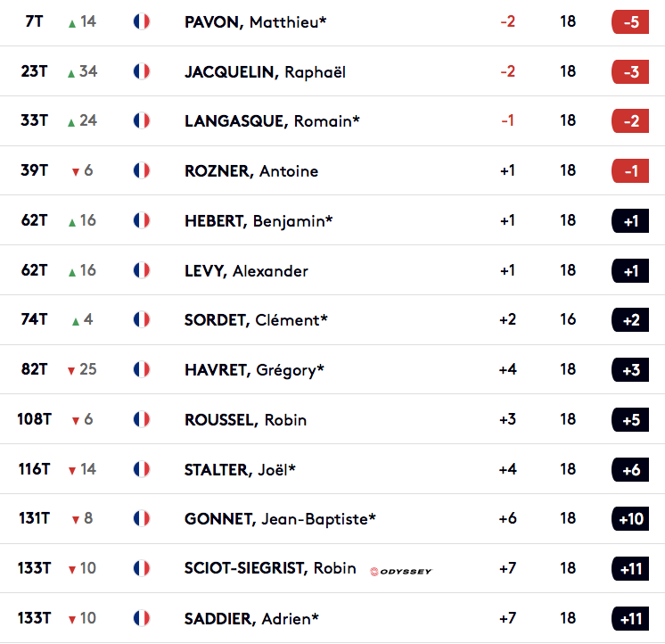Expand SORDET, Clément's row on hole 16
Image resolution: width=665 pixels, height=644 pixels.
332,319
